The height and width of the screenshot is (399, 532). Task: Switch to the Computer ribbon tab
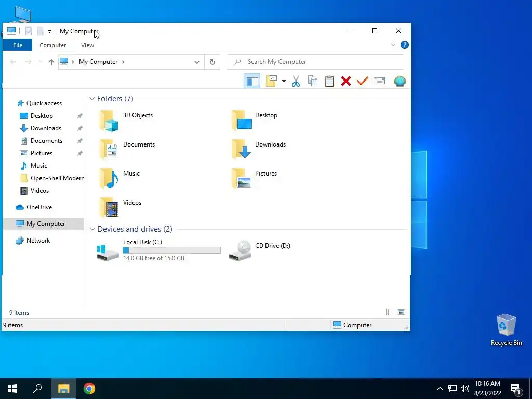pyautogui.click(x=52, y=45)
